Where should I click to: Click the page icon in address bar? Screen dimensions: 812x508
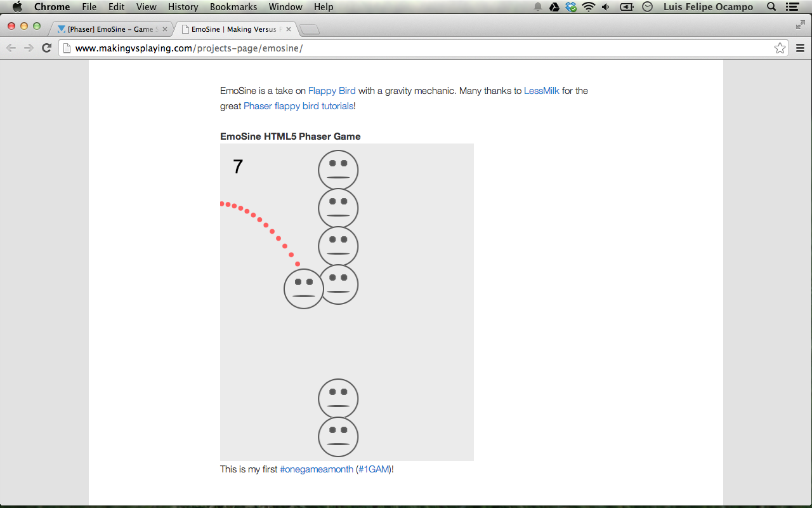(x=67, y=48)
